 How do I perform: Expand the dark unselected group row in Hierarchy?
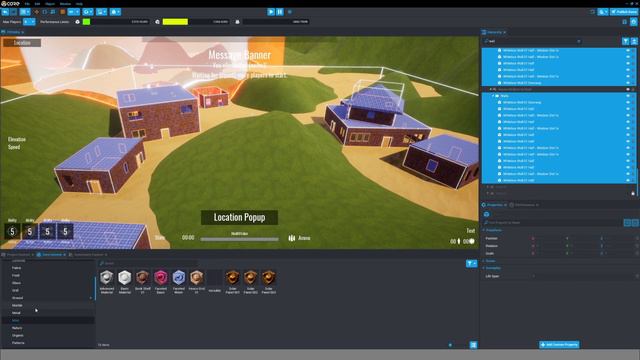point(490,89)
